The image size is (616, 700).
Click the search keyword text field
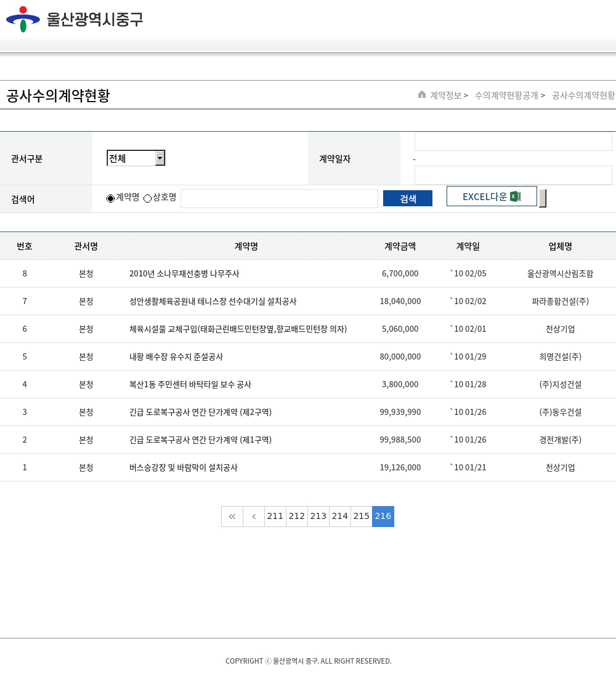(x=279, y=198)
